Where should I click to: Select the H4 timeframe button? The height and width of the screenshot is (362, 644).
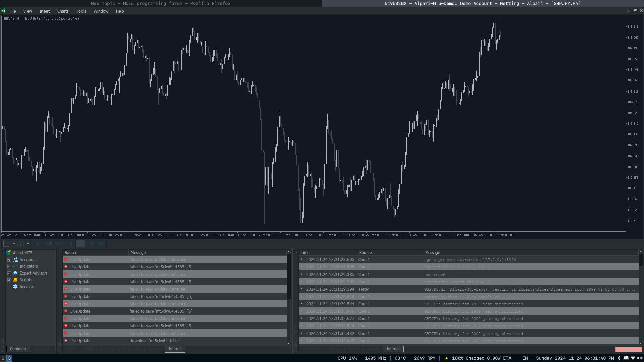80,244
